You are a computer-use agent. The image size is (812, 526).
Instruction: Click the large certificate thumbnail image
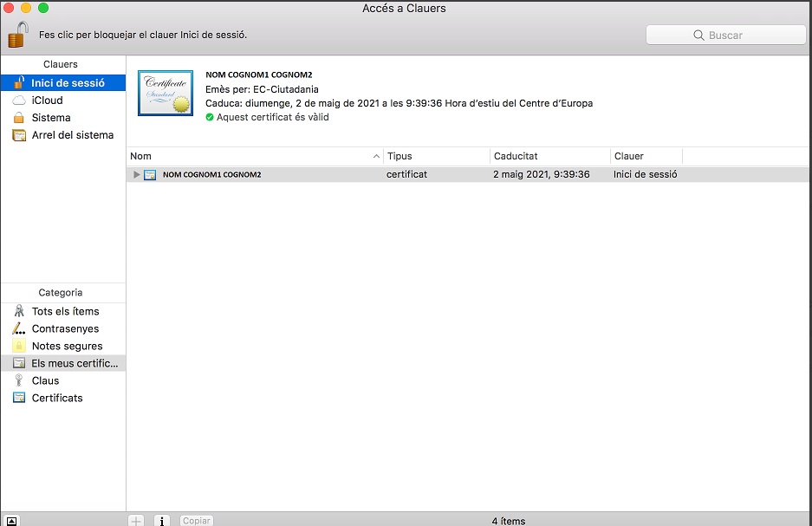tap(166, 93)
